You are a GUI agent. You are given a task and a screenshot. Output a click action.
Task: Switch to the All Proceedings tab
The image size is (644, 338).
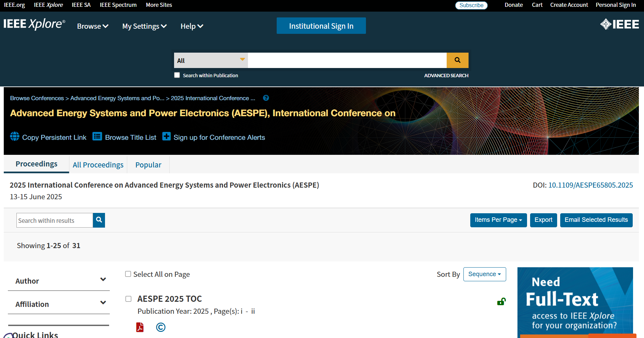pyautogui.click(x=98, y=165)
